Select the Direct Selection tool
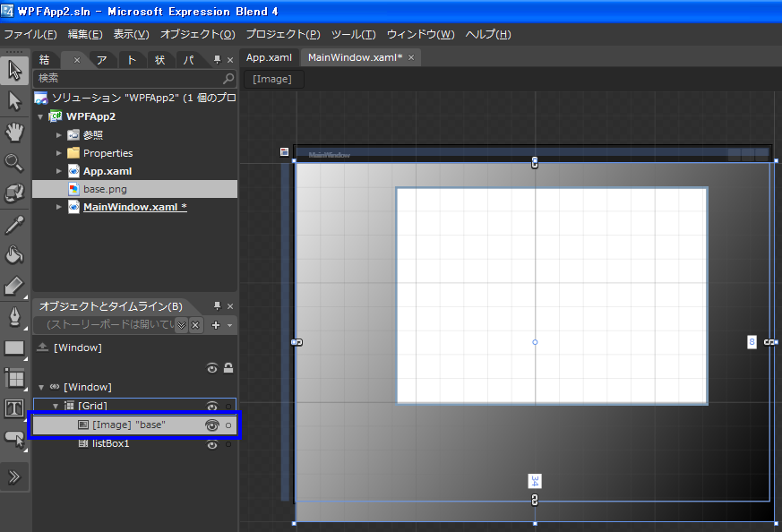This screenshot has width=782, height=532. pyautogui.click(x=14, y=102)
